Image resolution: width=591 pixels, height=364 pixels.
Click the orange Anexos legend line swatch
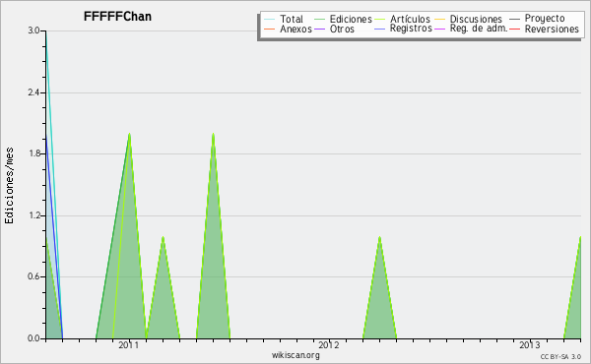(x=270, y=29)
